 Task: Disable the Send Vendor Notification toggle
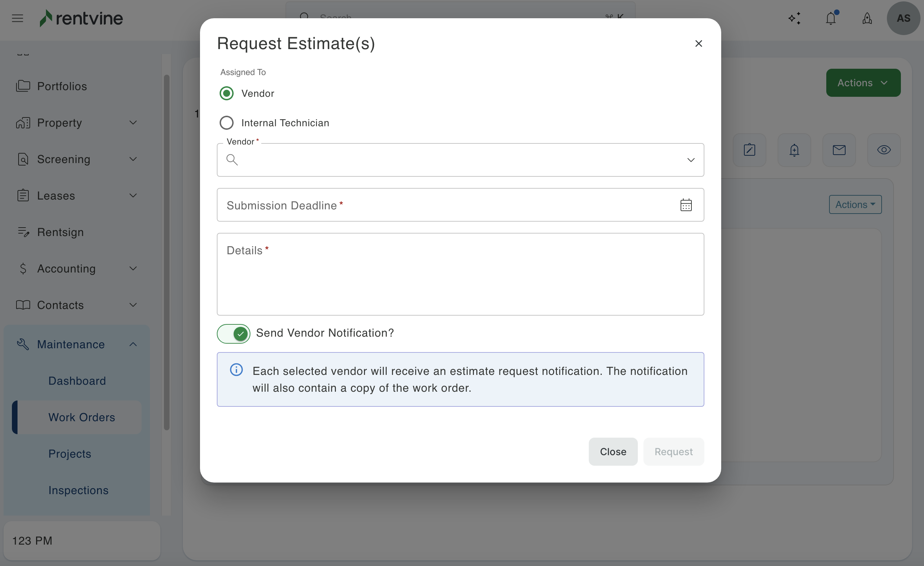click(233, 333)
